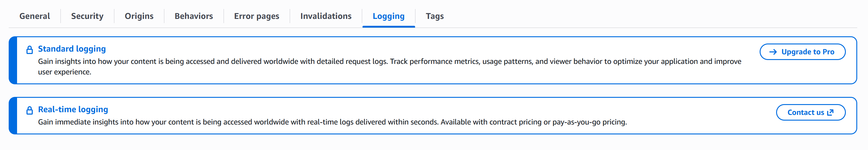Click the Real-time logging heading
Viewport: 868px width, 150px height.
coord(73,109)
